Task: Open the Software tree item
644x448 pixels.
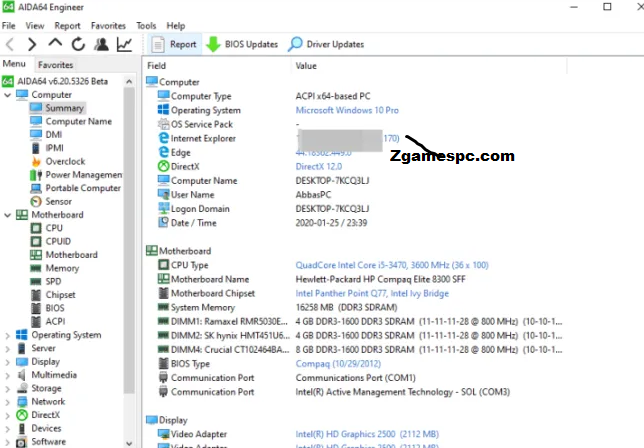Action: tap(41, 442)
